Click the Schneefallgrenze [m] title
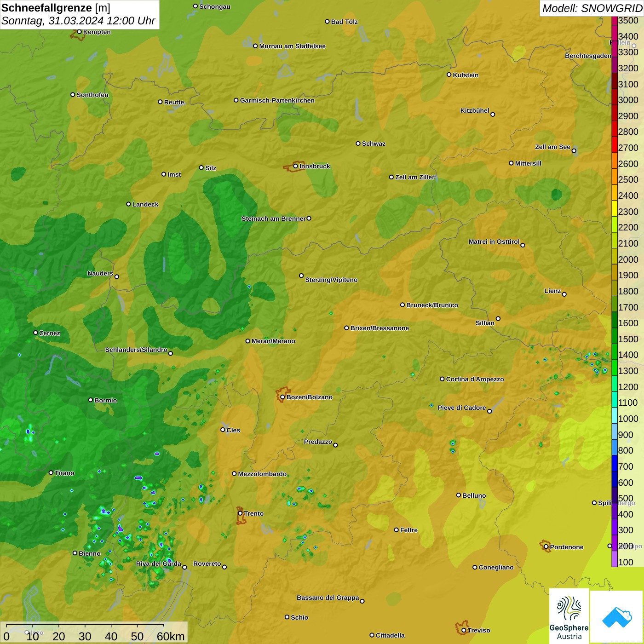This screenshot has height=644, width=644. (x=56, y=8)
